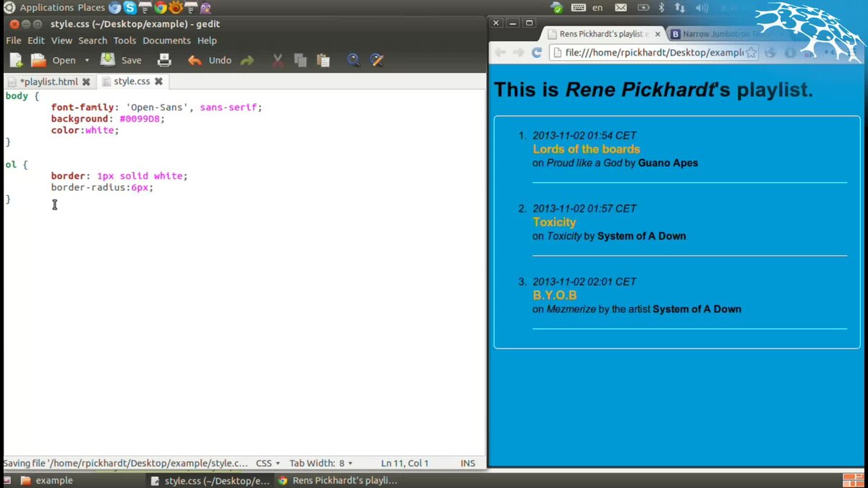This screenshot has height=488, width=868.
Task: Click the Save button in toolbar
Action: tap(121, 61)
